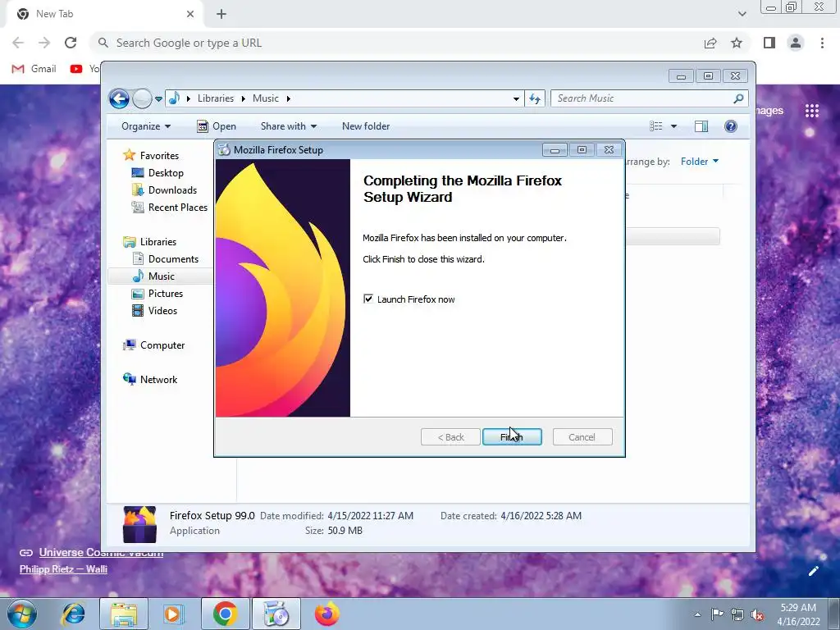Click Explorer refresh button
Viewport: 840px width, 630px height.
click(535, 98)
